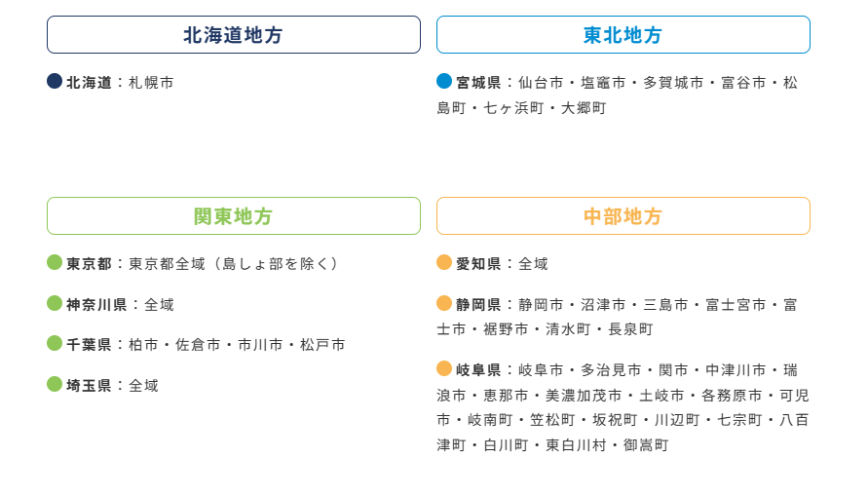Click the green bullet beside 埼玉県
Screen dimensions: 868x496
55,384
